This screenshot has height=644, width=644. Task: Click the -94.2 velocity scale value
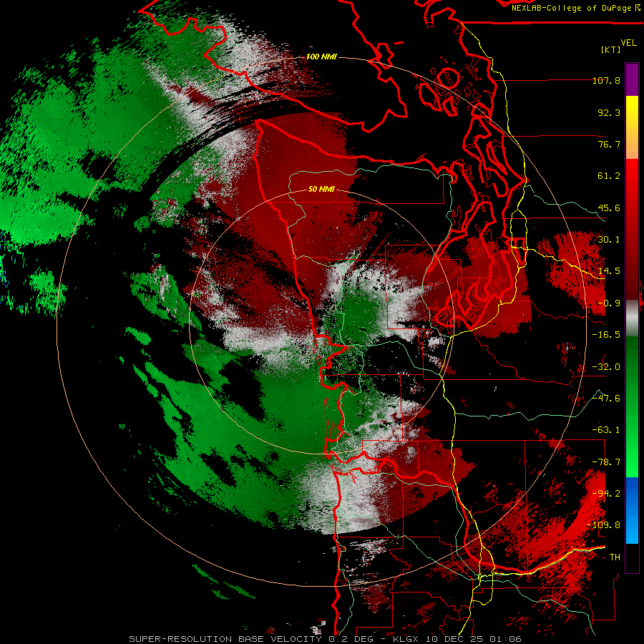pyautogui.click(x=606, y=494)
